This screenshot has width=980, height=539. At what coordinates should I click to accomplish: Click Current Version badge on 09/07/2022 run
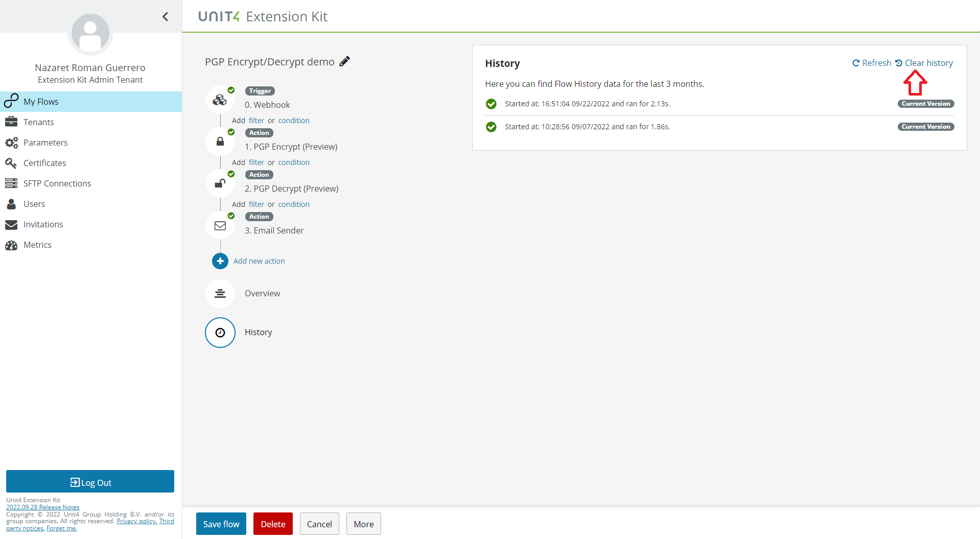pos(926,127)
